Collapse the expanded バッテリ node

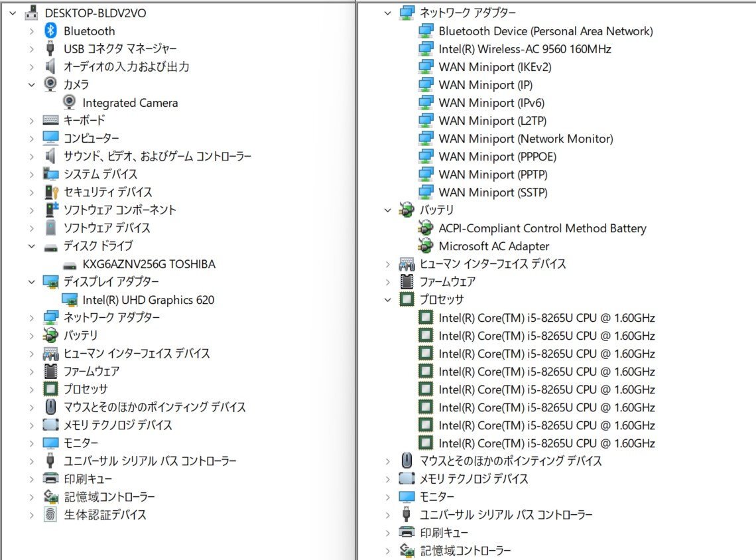click(388, 210)
